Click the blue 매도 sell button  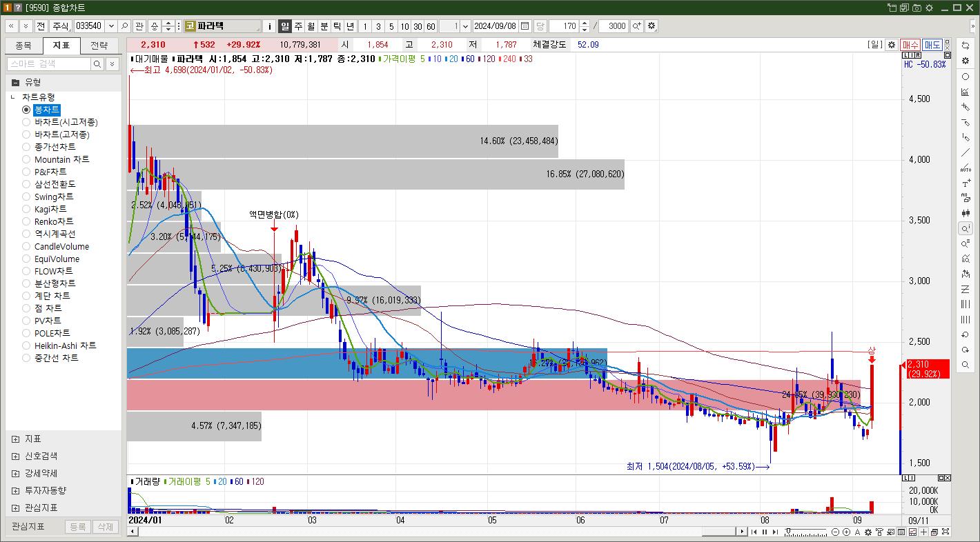click(932, 44)
